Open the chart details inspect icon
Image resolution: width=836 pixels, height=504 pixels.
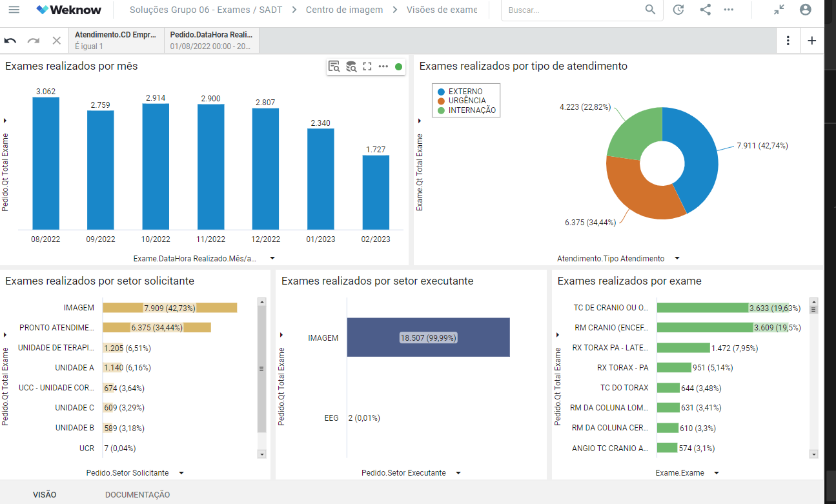tap(334, 66)
